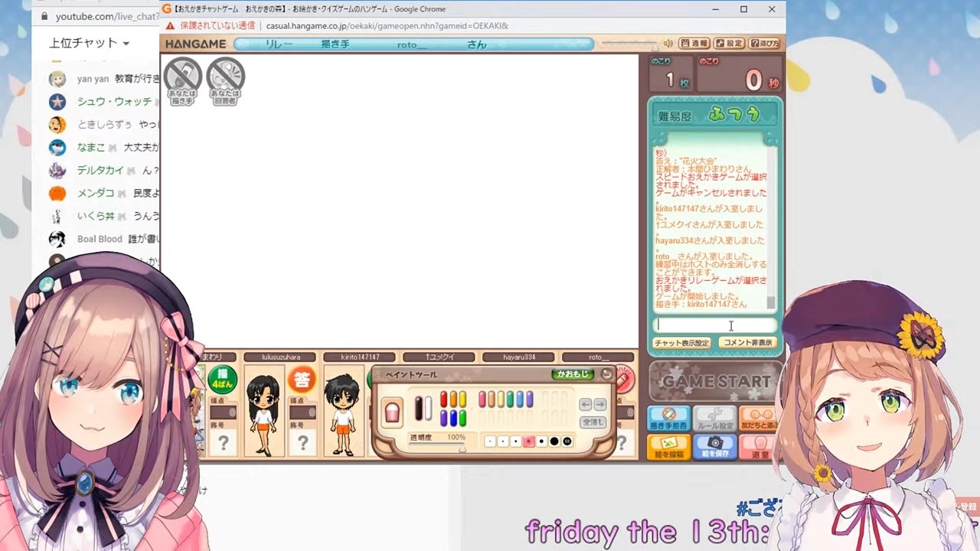Leave the room with 退室
This screenshot has height=551, width=980.
point(759,447)
